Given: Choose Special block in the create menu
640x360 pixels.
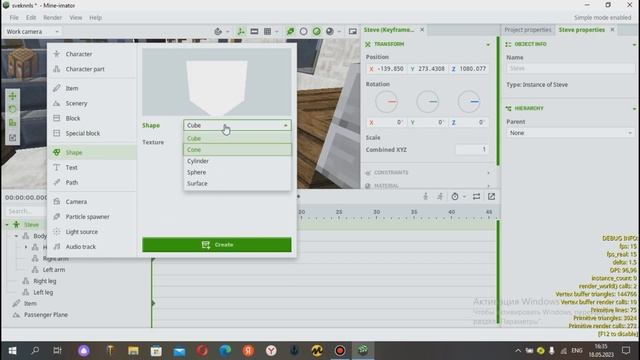Looking at the screenshot, I should click(x=92, y=133).
